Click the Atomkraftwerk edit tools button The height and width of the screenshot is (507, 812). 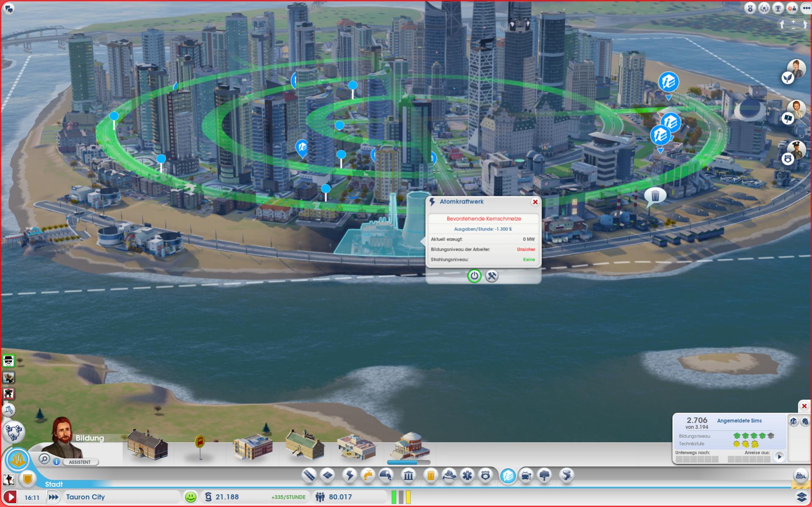[x=492, y=276]
